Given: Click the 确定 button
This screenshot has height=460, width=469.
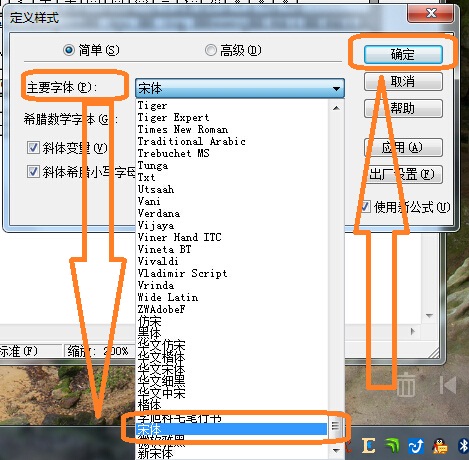Looking at the screenshot, I should coord(403,54).
